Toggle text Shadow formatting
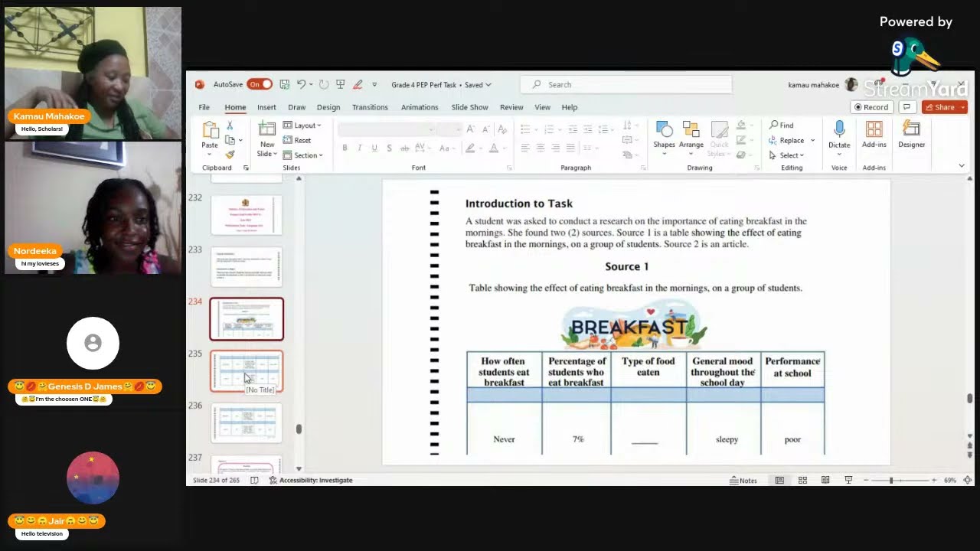980x551 pixels. pyautogui.click(x=389, y=148)
